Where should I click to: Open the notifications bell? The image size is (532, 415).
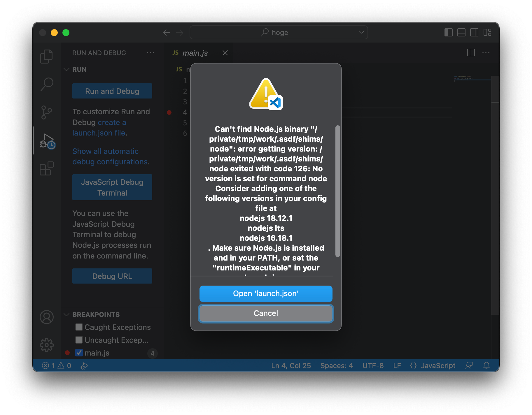[x=487, y=365]
